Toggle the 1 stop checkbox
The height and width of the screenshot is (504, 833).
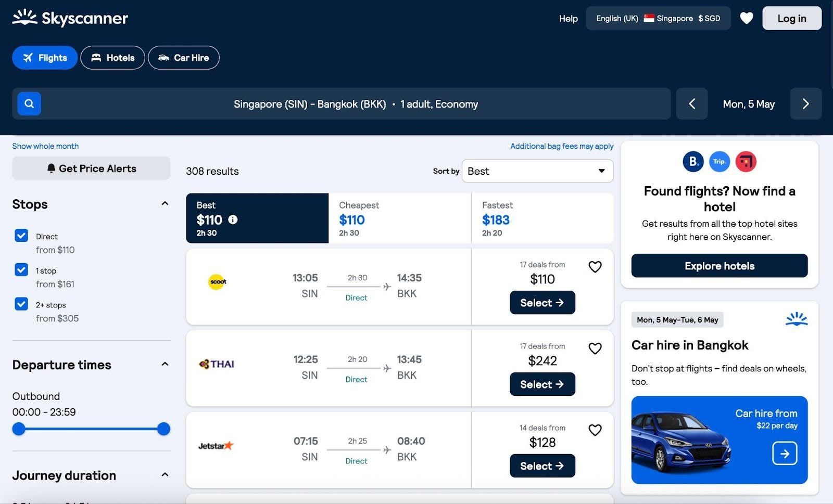[21, 270]
